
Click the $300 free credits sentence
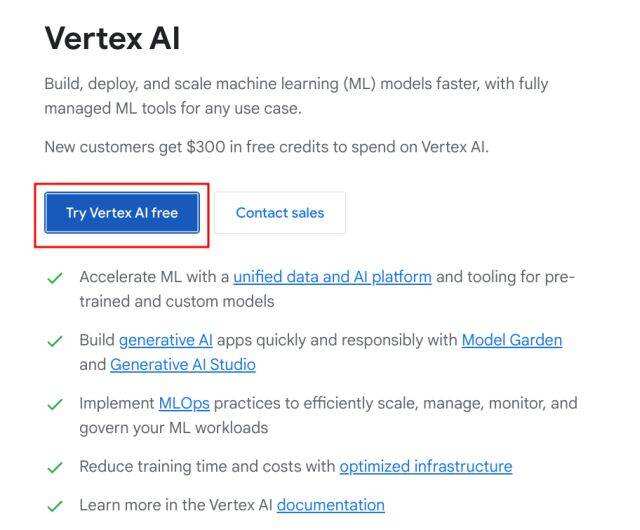[266, 147]
